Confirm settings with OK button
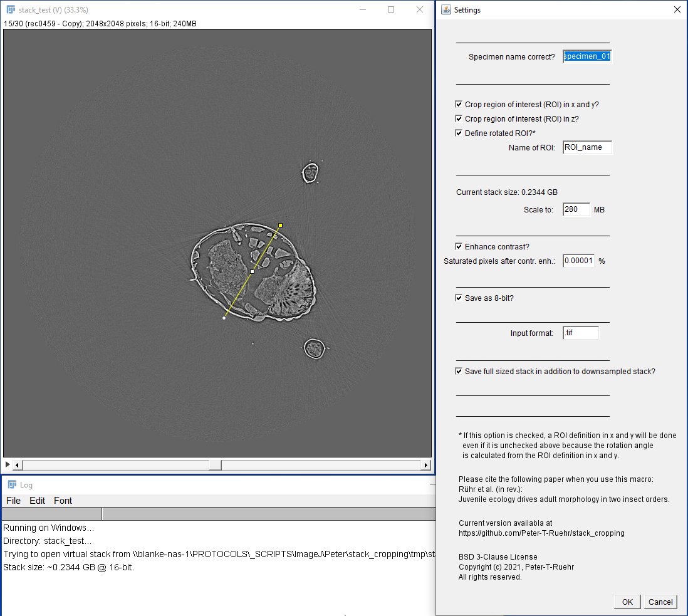Image resolution: width=688 pixels, height=616 pixels. click(627, 602)
